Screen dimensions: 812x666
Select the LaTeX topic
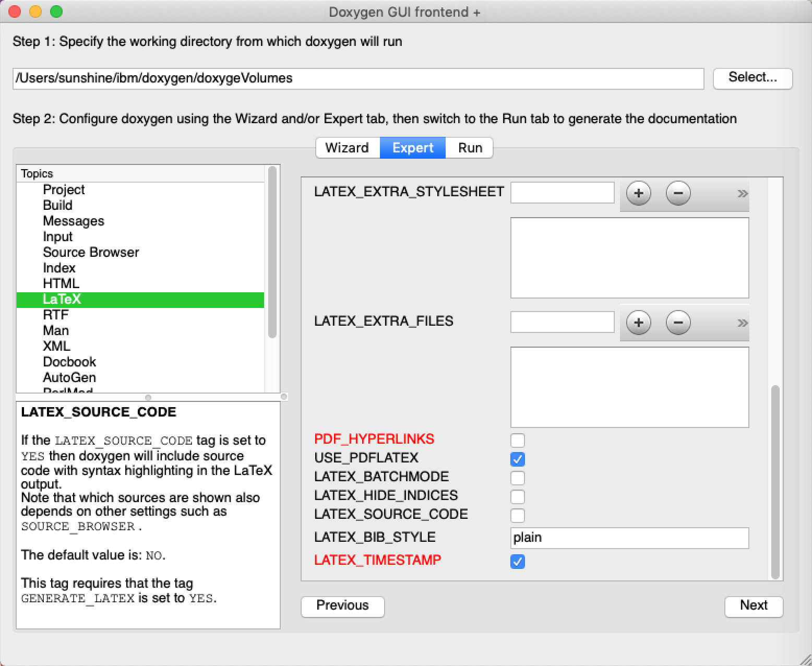pyautogui.click(x=140, y=300)
